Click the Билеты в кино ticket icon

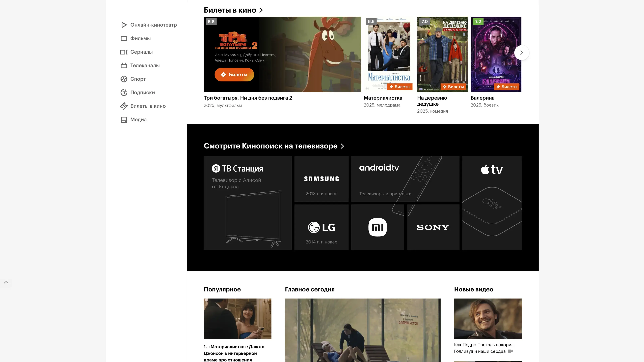pos(124,106)
